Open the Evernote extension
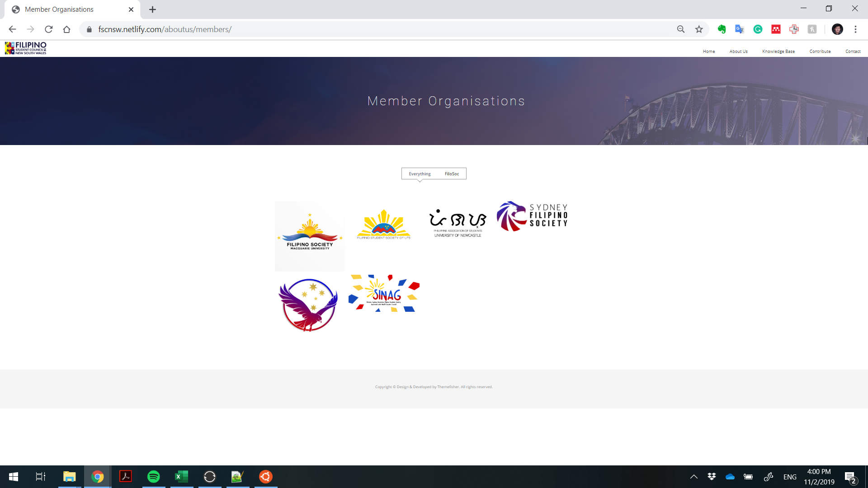Screen dimensions: 868x488 pyautogui.click(x=722, y=29)
